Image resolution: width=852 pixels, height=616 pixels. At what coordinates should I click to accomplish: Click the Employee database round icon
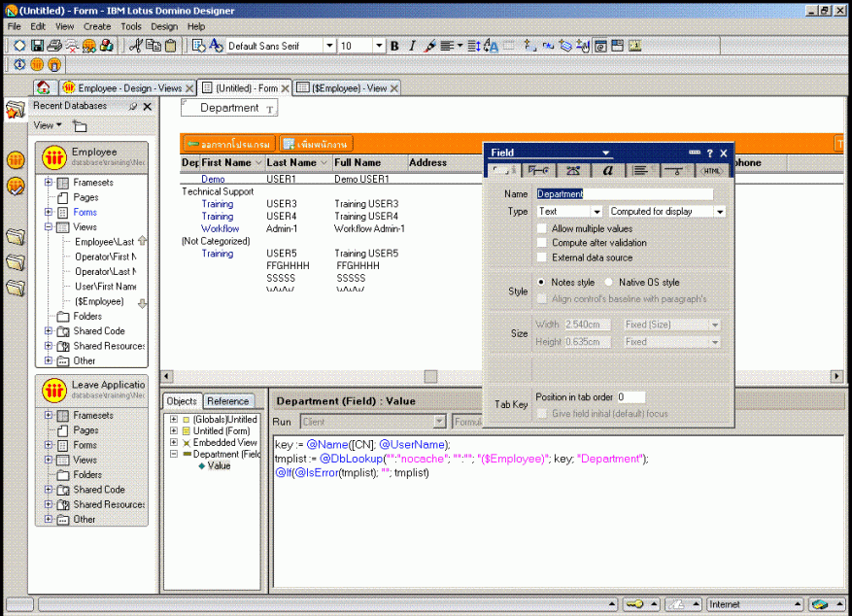pyautogui.click(x=54, y=157)
